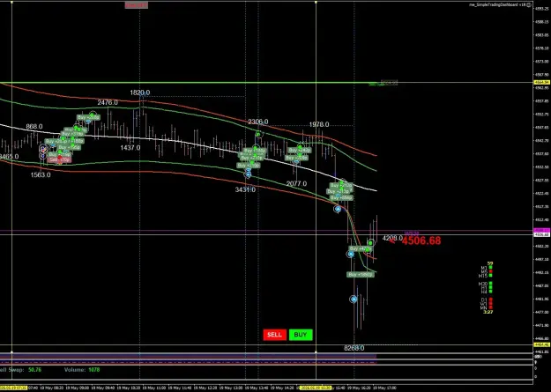Click the 1437.0 value label

pos(130,148)
